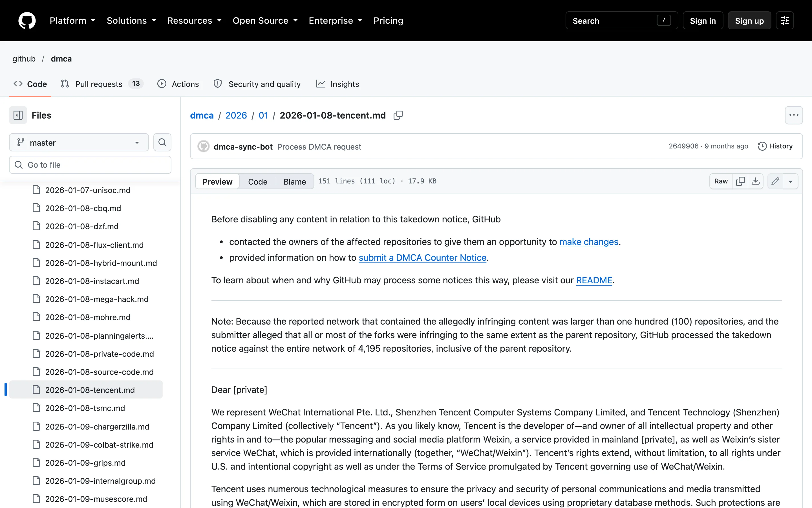Copy raw file contents icon
The image size is (812, 508).
pyautogui.click(x=740, y=181)
